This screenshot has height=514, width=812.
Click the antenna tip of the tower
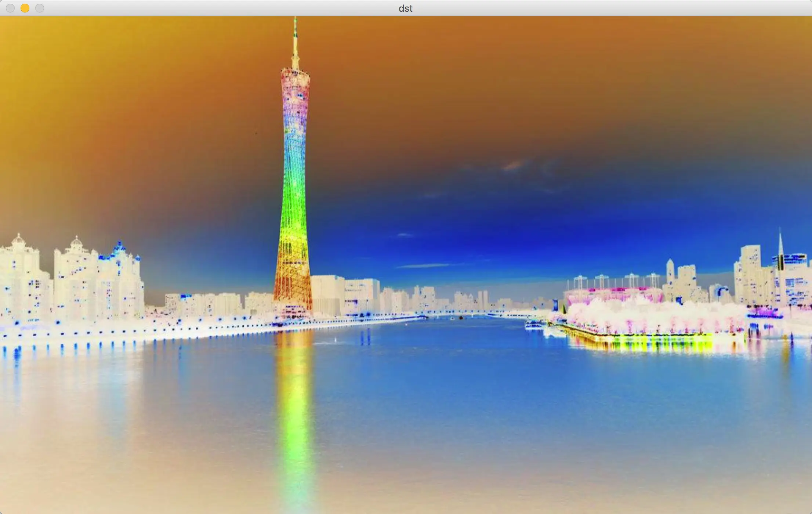pos(295,19)
